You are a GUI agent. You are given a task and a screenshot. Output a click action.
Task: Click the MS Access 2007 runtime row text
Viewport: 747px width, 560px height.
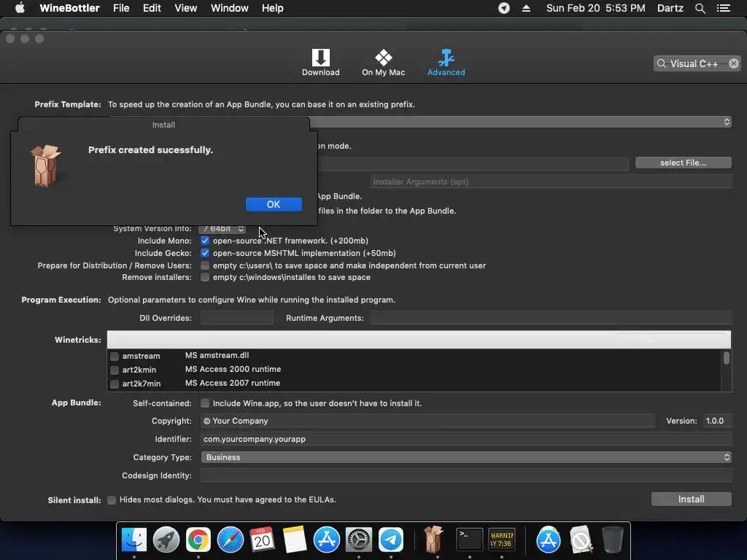click(233, 383)
